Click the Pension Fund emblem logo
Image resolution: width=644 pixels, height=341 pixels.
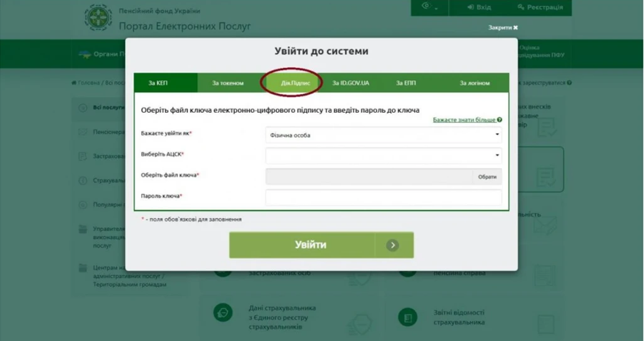tap(98, 18)
